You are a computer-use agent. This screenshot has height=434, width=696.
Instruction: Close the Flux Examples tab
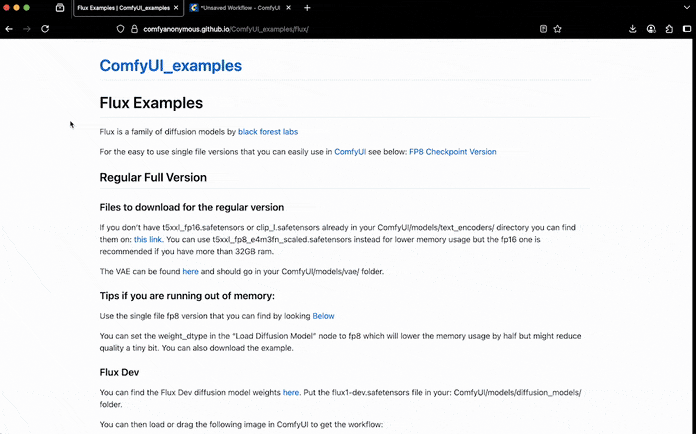pos(176,8)
